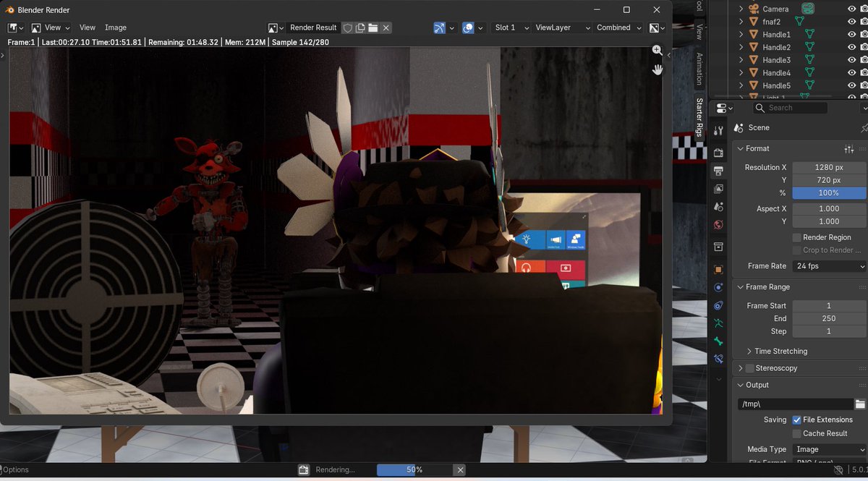Screen dimensions: 868x481
Task: Open the Object properties tab
Action: pyautogui.click(x=718, y=269)
